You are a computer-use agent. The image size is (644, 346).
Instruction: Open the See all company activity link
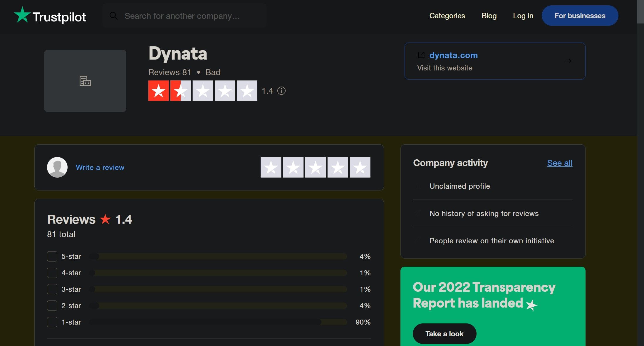560,163
